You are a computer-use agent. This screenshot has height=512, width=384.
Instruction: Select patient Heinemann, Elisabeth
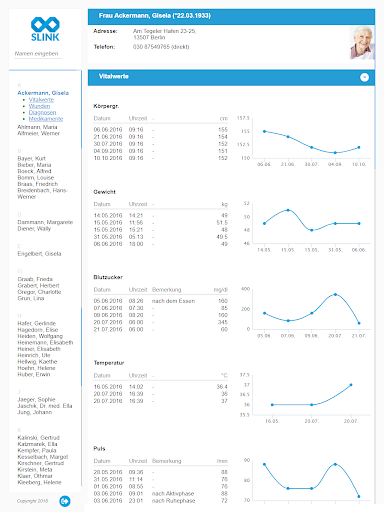pos(45,342)
